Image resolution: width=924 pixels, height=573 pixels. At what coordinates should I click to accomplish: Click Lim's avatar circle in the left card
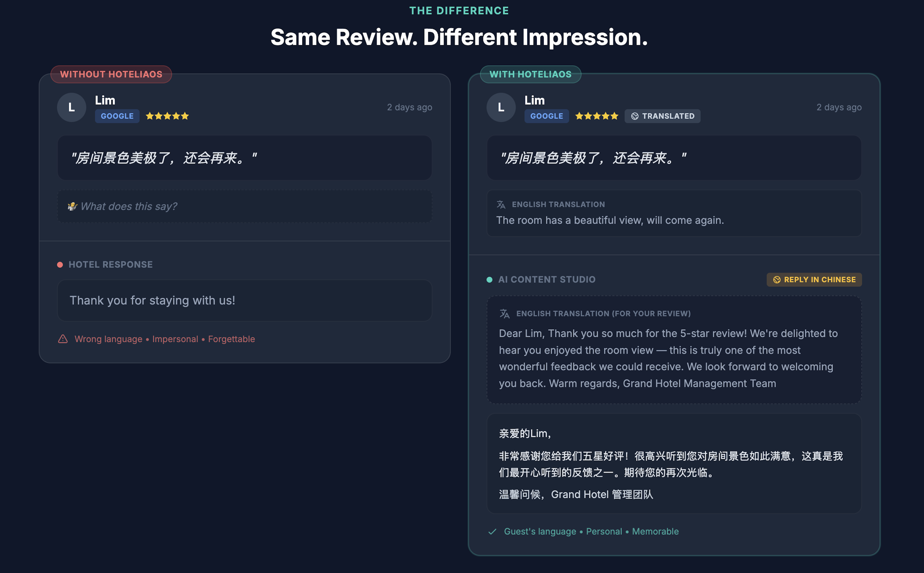[71, 107]
